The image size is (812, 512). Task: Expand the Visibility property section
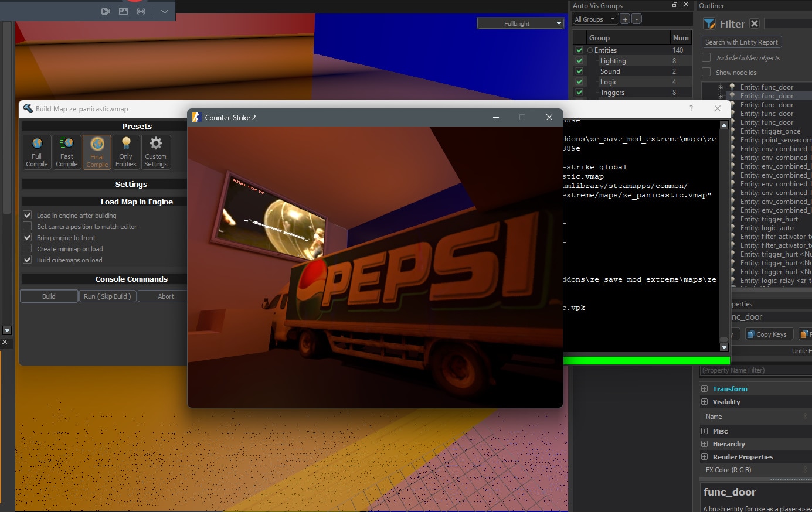(705, 402)
